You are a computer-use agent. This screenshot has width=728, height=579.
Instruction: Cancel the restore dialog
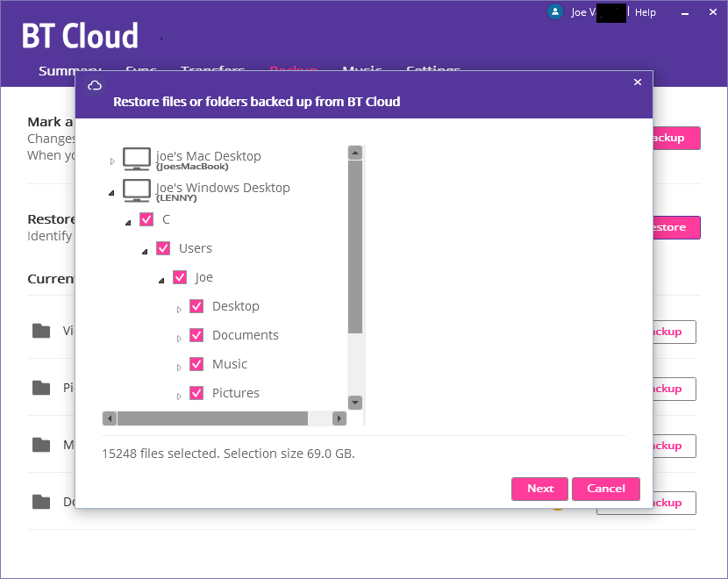[606, 489]
